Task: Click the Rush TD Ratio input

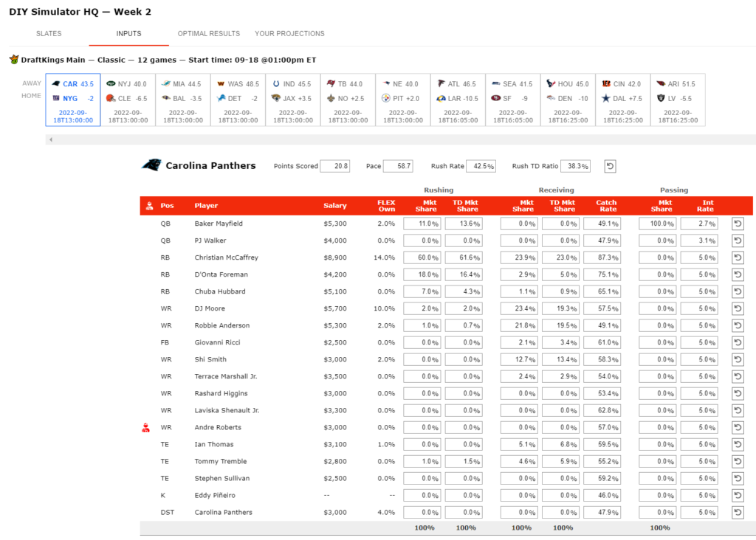Action: click(x=576, y=166)
